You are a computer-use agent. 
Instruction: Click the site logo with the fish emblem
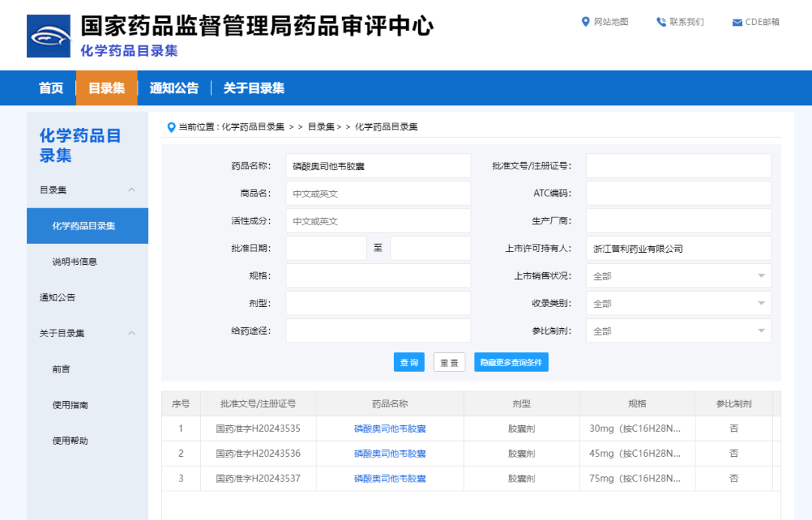49,36
